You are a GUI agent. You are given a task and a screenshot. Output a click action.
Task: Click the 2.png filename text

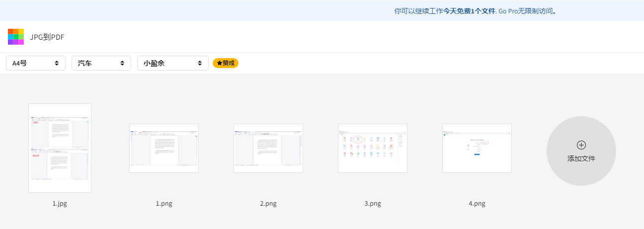[x=268, y=204]
